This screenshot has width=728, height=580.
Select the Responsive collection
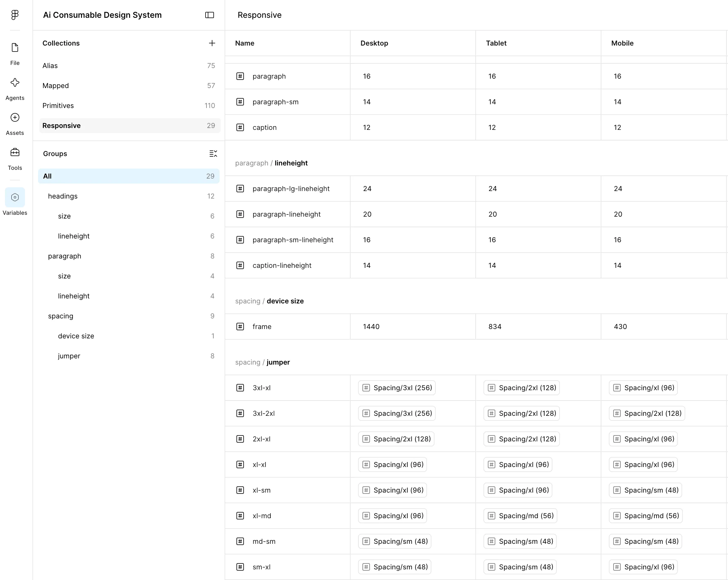click(x=130, y=125)
